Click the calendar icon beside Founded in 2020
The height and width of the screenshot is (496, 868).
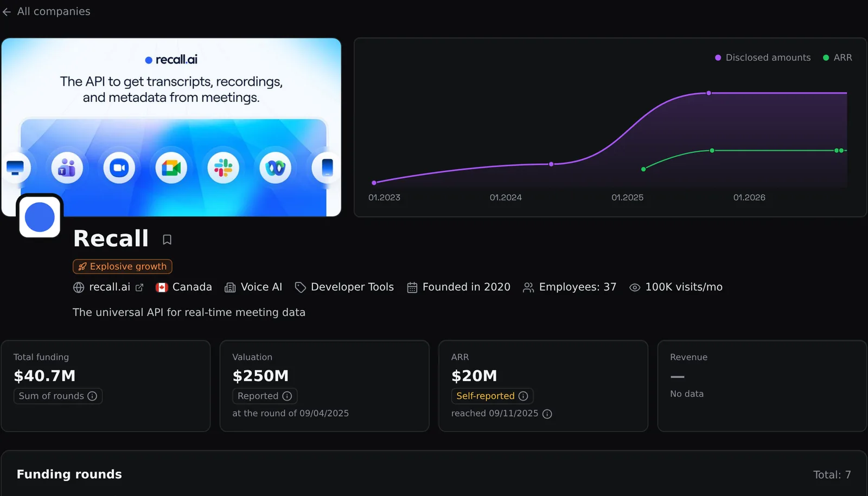(412, 288)
